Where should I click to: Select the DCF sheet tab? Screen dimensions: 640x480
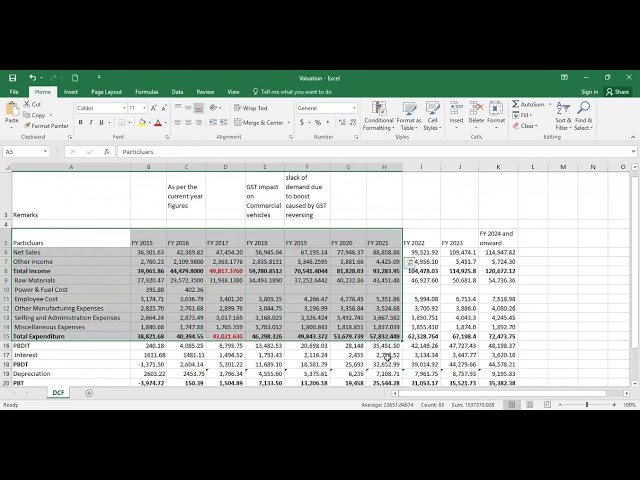coord(58,393)
